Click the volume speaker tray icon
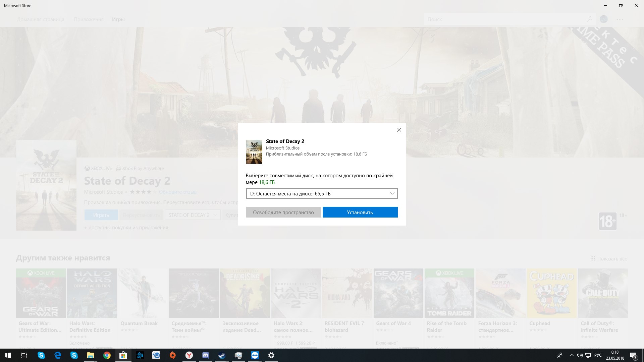The height and width of the screenshot is (362, 644). pyautogui.click(x=580, y=355)
